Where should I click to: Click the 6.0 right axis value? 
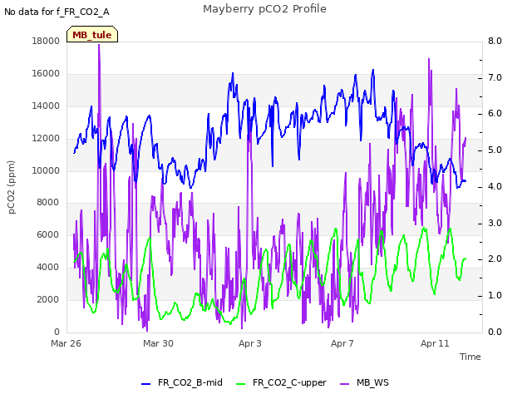pyautogui.click(x=495, y=113)
